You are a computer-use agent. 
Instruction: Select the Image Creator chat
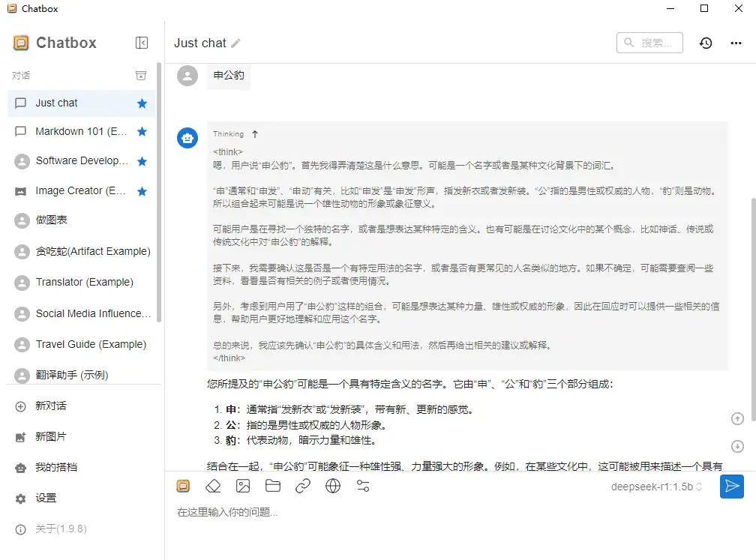tap(81, 191)
